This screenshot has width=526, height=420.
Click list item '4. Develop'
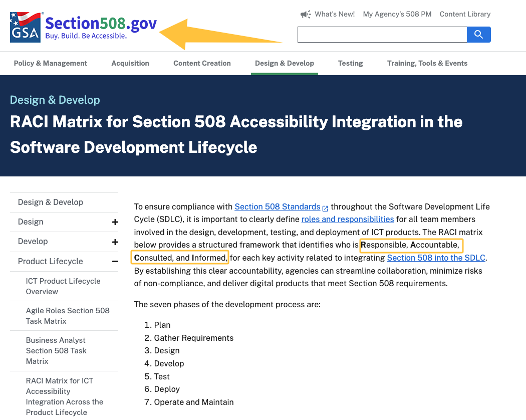pyautogui.click(x=164, y=363)
